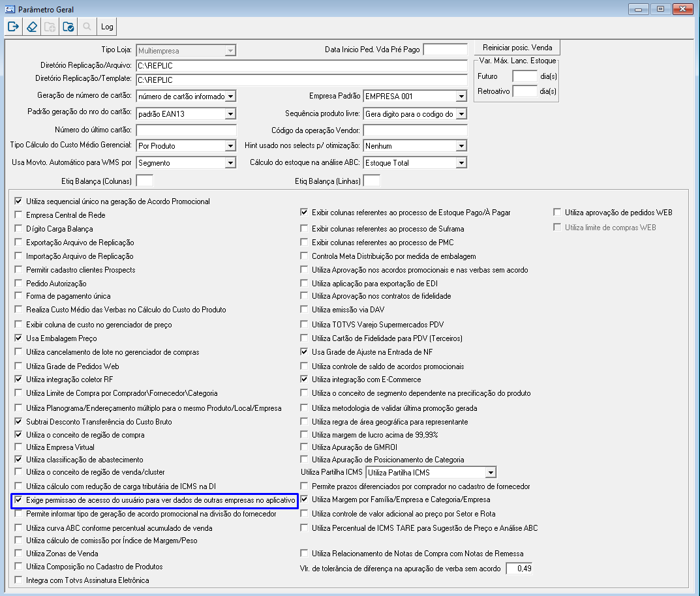Uncheck Exibir colunas referentes ao processo de Estoque Pago/À Pagar
Image resolution: width=700 pixels, height=596 pixels.
304,213
